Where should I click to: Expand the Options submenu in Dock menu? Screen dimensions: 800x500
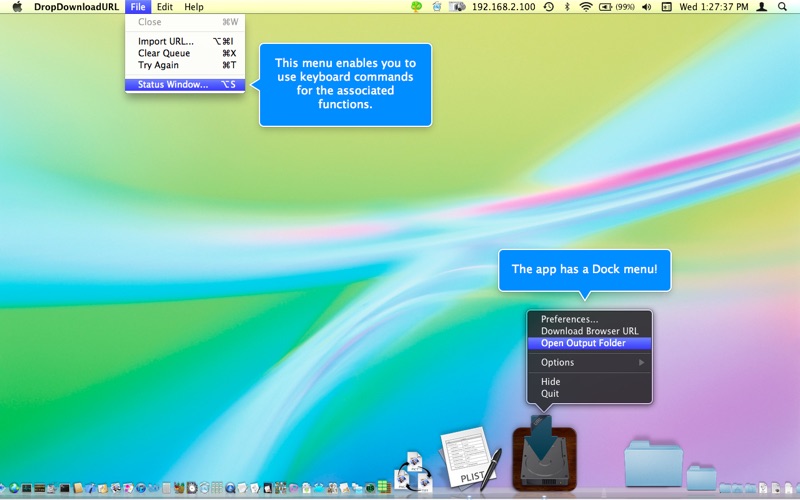click(x=589, y=362)
